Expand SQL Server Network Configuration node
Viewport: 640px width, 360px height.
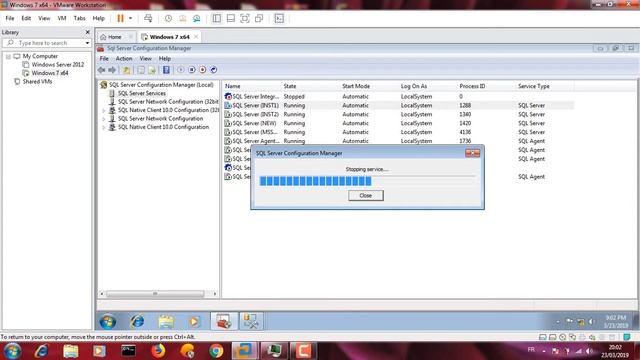[104, 119]
